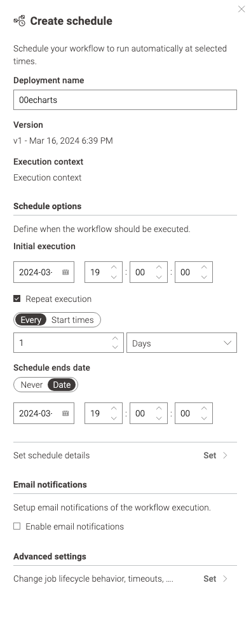251x644 pixels.
Task: Open calendar picker for schedule end date
Action: 65,414
